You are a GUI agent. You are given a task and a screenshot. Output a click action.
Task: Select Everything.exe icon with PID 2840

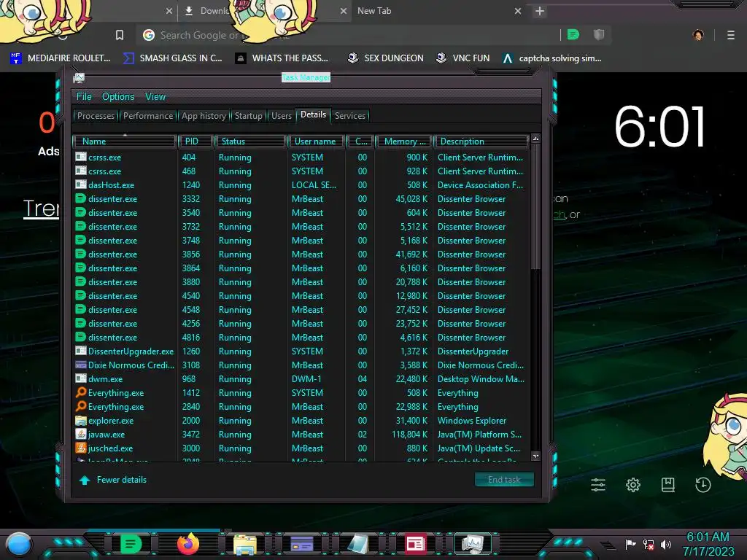tap(80, 406)
